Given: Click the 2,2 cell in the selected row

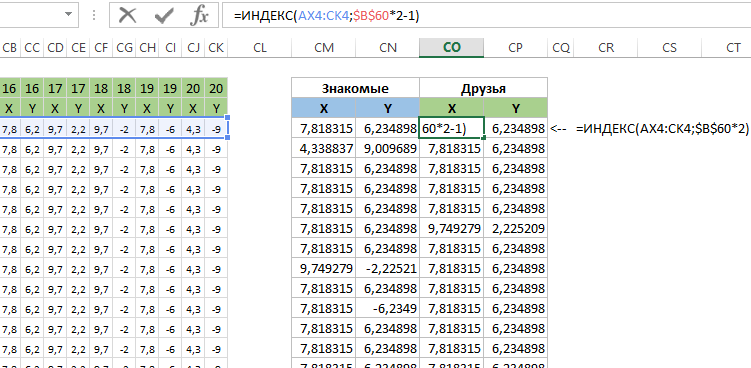Looking at the screenshot, I should point(79,128).
